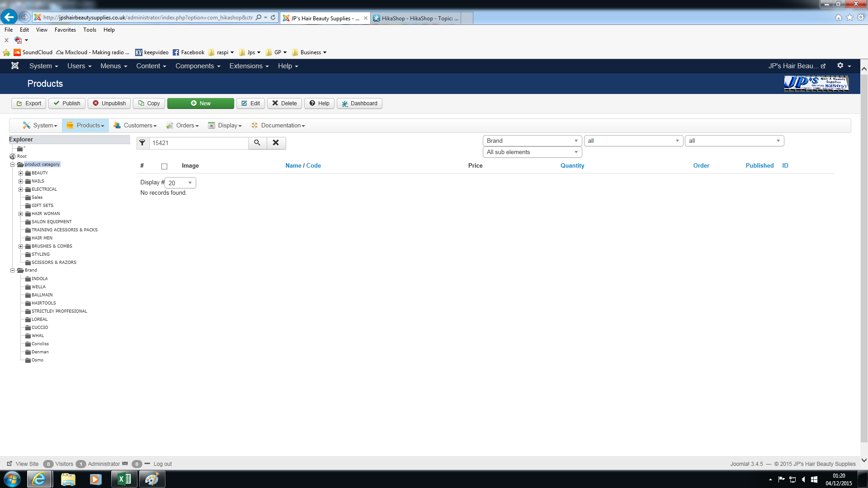Open the Brand filter dropdown
Screen dimensions: 868x488
click(532, 141)
